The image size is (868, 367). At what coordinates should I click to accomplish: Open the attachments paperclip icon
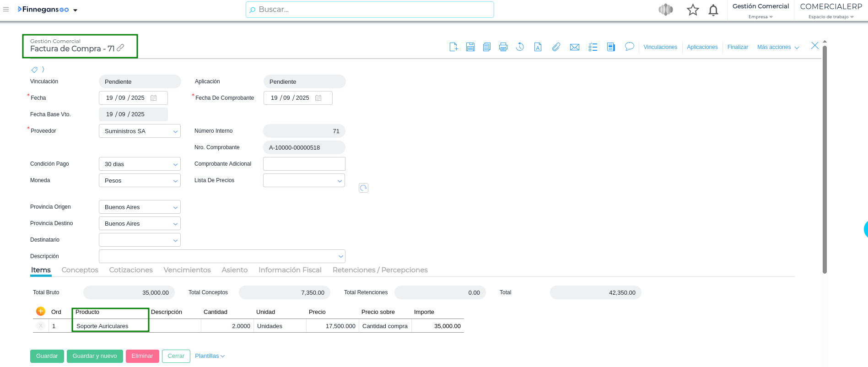tap(556, 47)
